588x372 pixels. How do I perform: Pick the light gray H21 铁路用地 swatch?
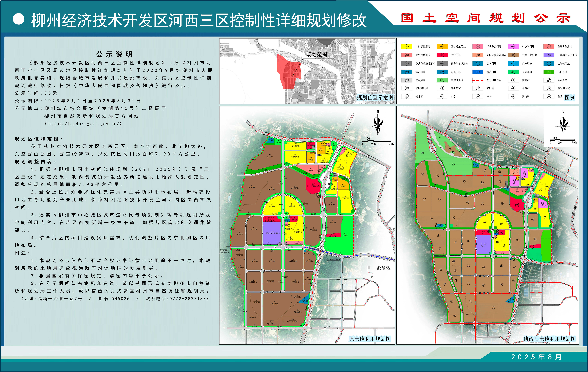coord(407,80)
